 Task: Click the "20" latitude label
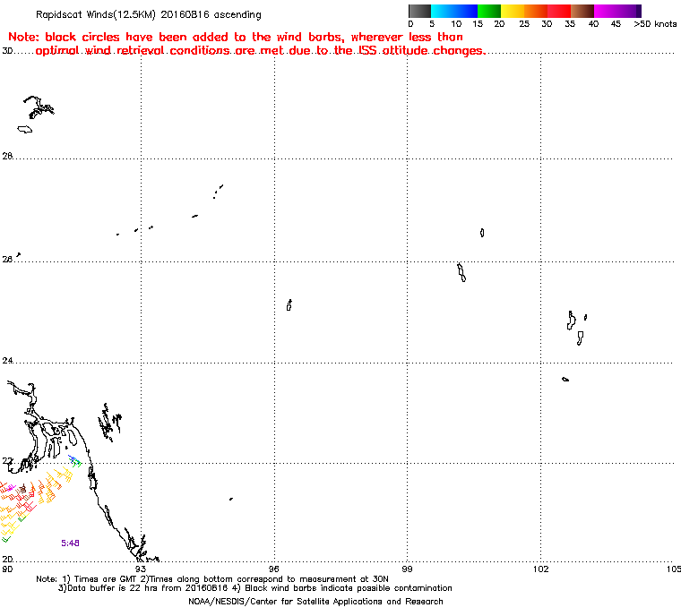7,559
